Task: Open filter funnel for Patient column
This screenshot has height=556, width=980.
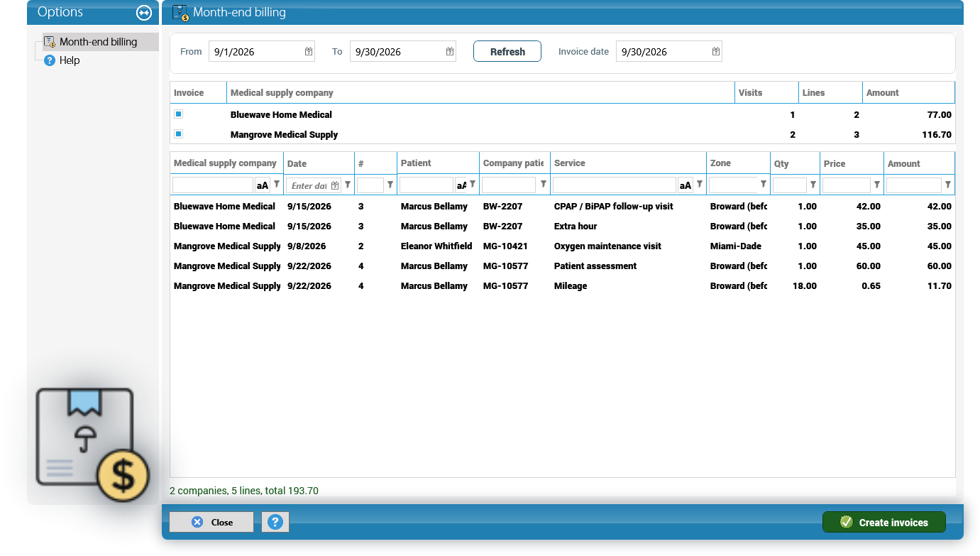Action: point(473,185)
